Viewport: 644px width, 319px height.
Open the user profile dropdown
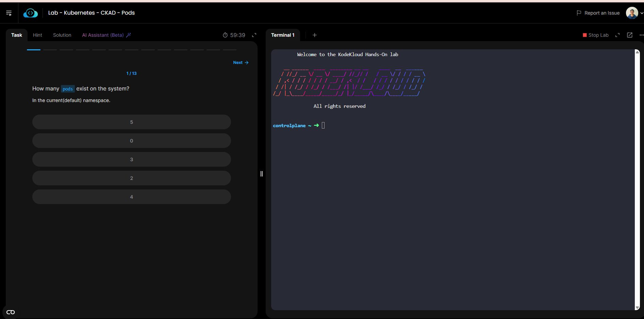click(634, 13)
